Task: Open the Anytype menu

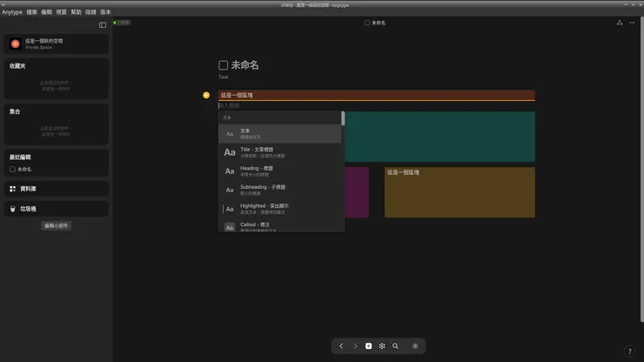Action: 12,12
